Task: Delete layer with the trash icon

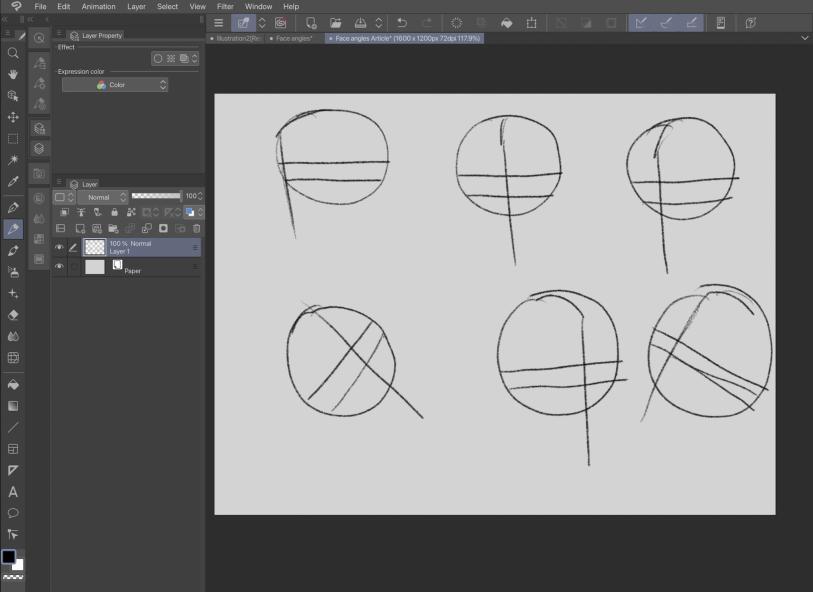Action: pos(197,229)
